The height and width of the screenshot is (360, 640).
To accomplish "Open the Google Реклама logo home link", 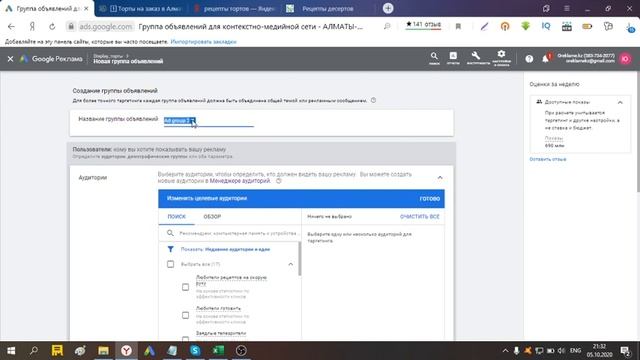I will click(51, 59).
